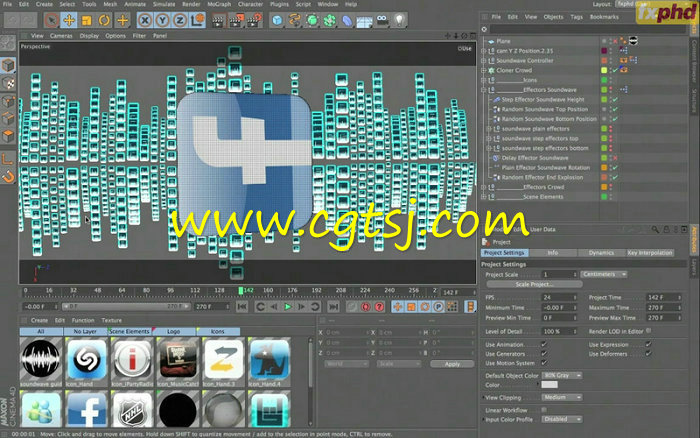This screenshot has height=438, width=700.
Task: Toggle position keyframe recording icon
Action: tap(397, 307)
